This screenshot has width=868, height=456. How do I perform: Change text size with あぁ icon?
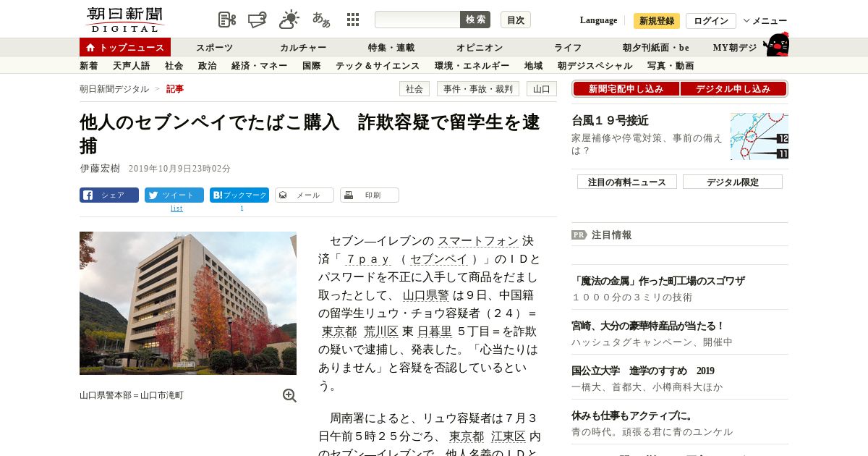321,20
